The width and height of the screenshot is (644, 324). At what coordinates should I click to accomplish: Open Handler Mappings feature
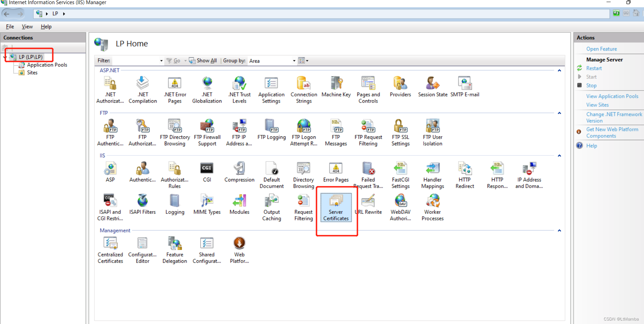(x=433, y=175)
